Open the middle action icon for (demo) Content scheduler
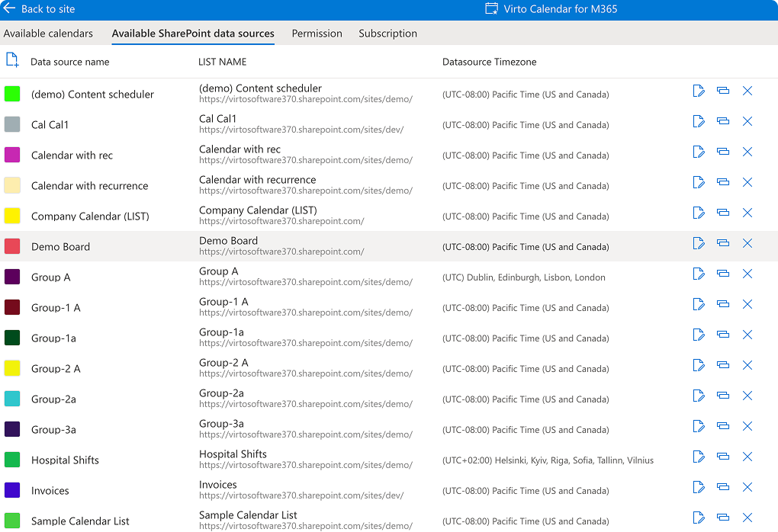The width and height of the screenshot is (778, 532). point(723,91)
